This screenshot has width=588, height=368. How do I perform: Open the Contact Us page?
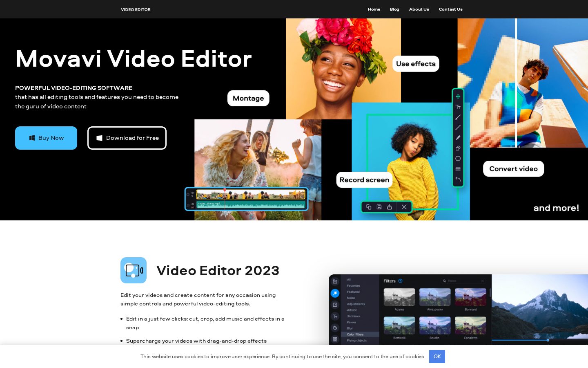tap(451, 9)
